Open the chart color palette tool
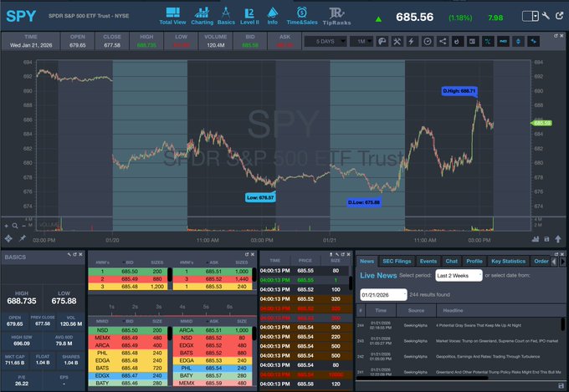 point(382,41)
